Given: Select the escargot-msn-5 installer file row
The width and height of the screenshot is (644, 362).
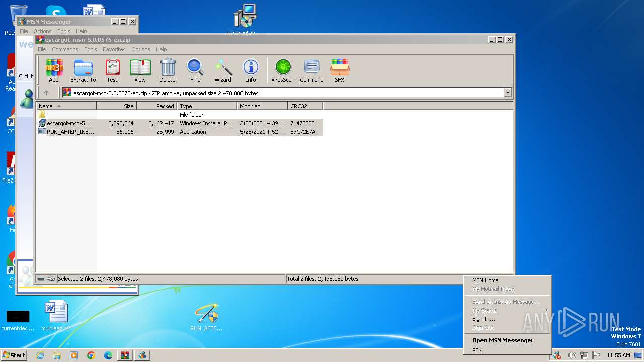Looking at the screenshot, I should (179, 123).
